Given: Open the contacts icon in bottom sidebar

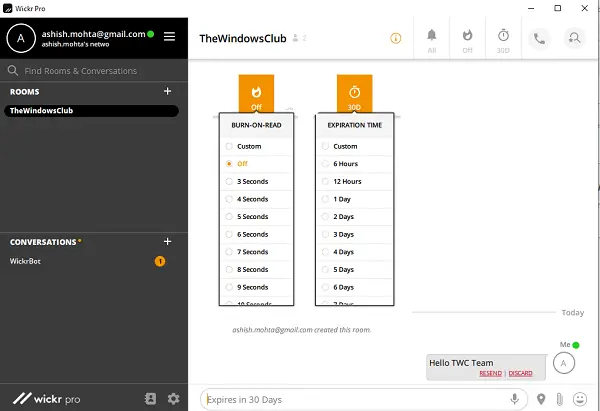Looking at the screenshot, I should [x=150, y=399].
